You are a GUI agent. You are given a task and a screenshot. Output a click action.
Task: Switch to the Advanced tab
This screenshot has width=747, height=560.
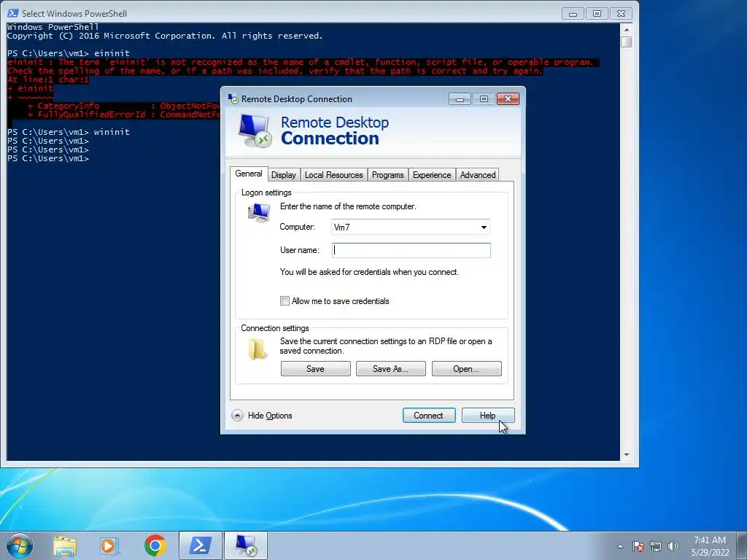tap(478, 175)
